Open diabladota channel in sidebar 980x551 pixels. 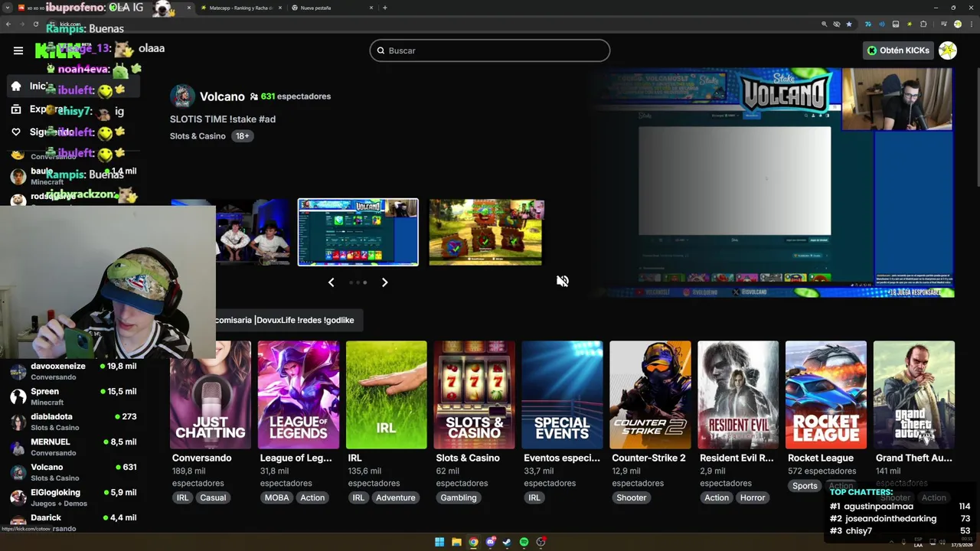coord(73,422)
